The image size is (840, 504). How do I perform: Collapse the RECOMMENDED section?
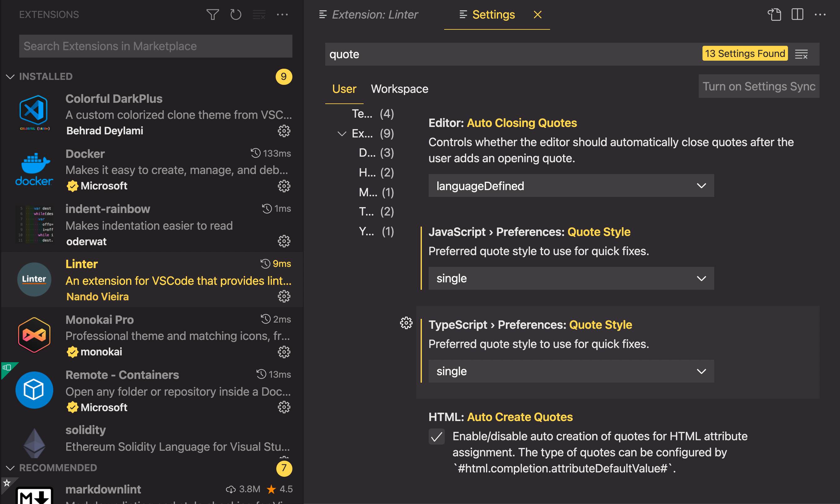point(10,468)
